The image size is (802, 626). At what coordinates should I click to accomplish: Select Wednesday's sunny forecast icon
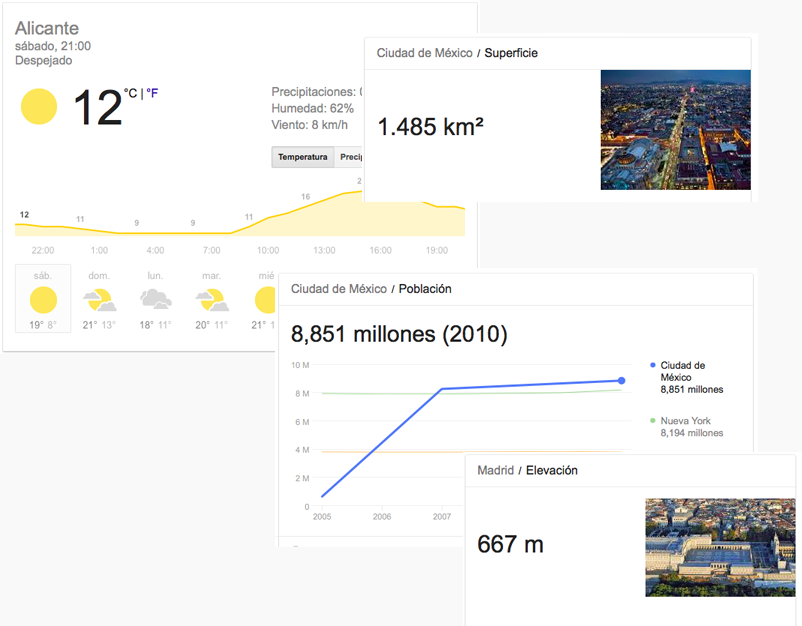pos(266,299)
